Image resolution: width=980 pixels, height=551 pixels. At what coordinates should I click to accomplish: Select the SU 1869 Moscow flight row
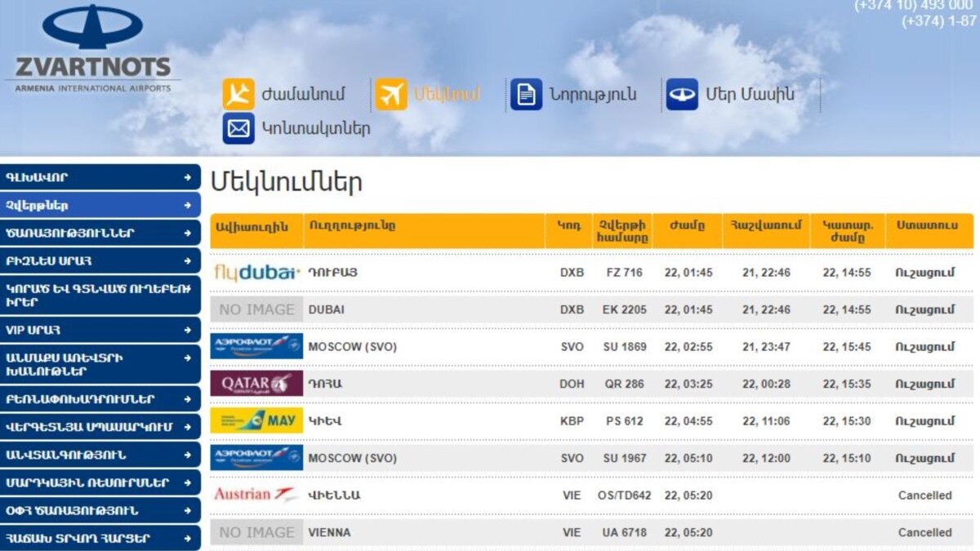click(x=591, y=347)
